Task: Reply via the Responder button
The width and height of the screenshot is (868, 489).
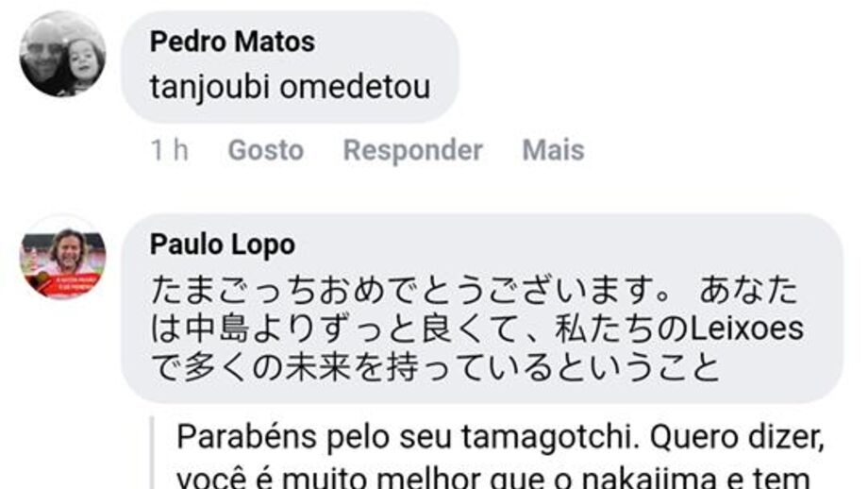Action: [413, 151]
